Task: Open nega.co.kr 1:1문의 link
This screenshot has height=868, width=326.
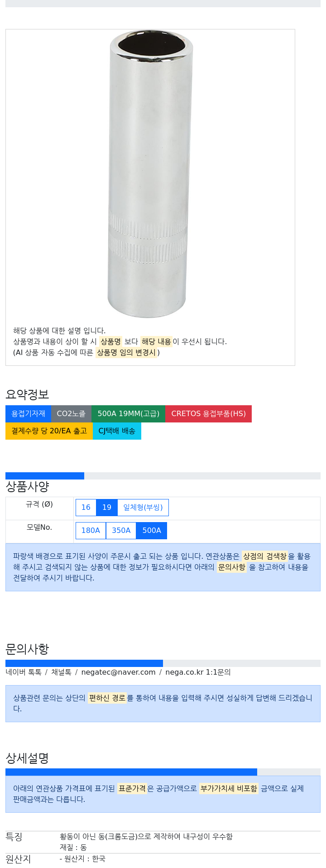Action: tap(198, 672)
